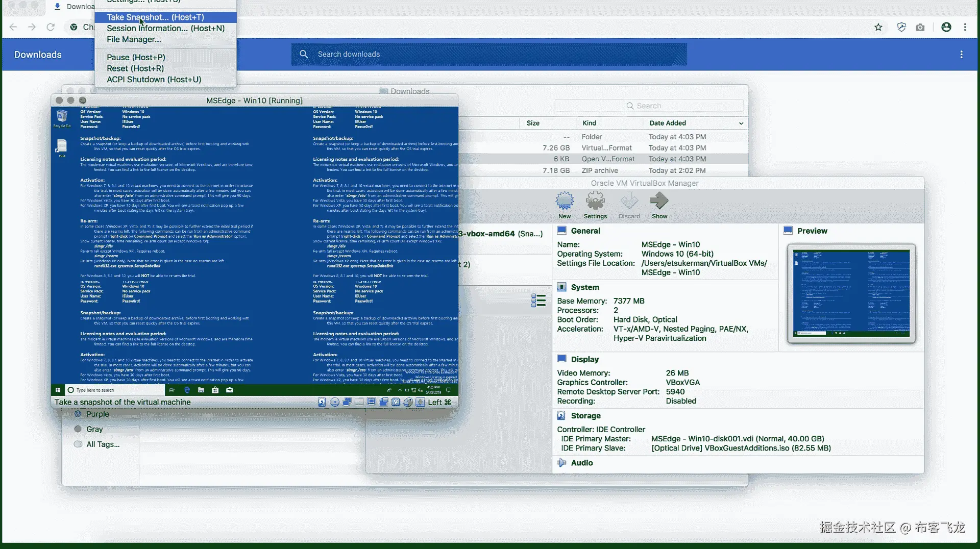Image resolution: width=980 pixels, height=549 pixels.
Task: Click the Chrome forward arrow
Action: (x=32, y=27)
